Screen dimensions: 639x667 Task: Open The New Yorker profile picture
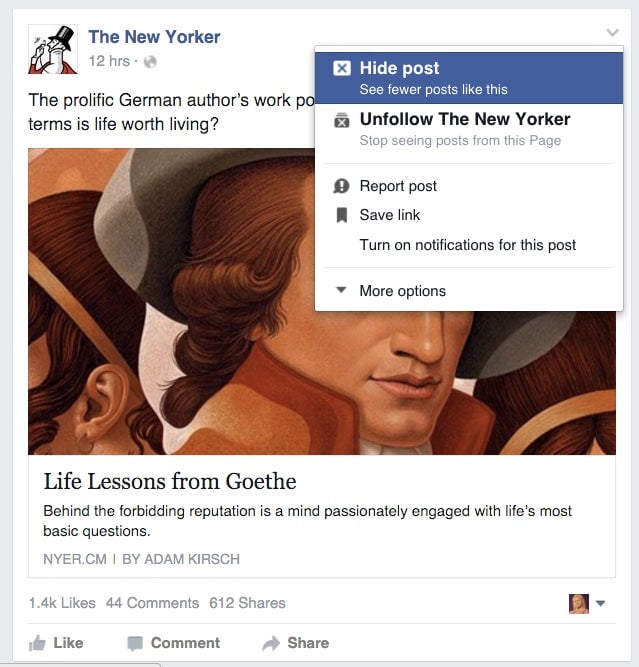tap(53, 49)
